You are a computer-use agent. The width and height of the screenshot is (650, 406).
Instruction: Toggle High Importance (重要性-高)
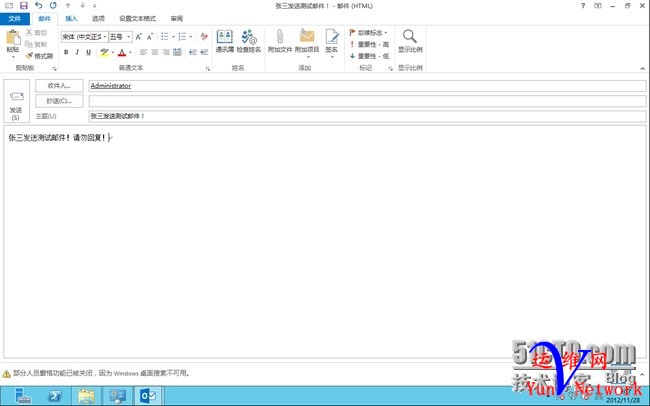coord(369,44)
